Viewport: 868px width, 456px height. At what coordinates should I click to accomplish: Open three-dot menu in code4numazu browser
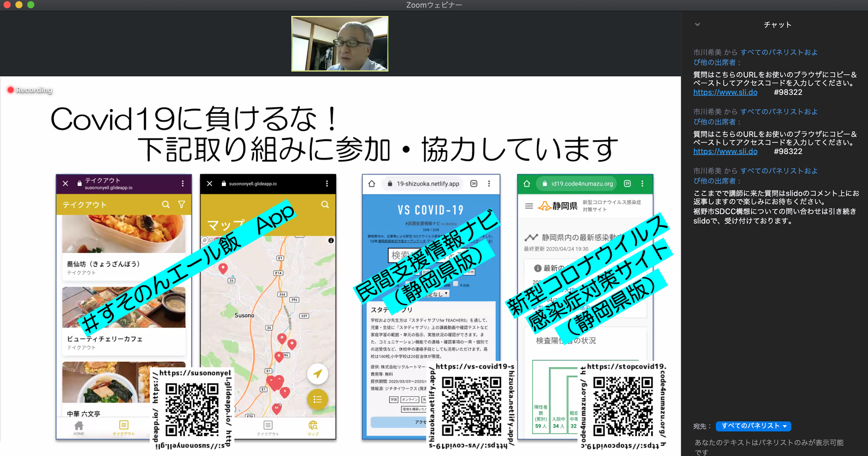coord(642,184)
